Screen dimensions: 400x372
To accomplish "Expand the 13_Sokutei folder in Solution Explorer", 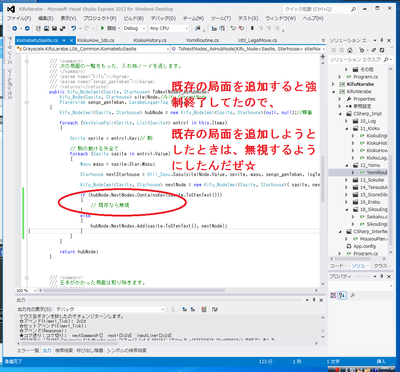I will click(347, 180).
